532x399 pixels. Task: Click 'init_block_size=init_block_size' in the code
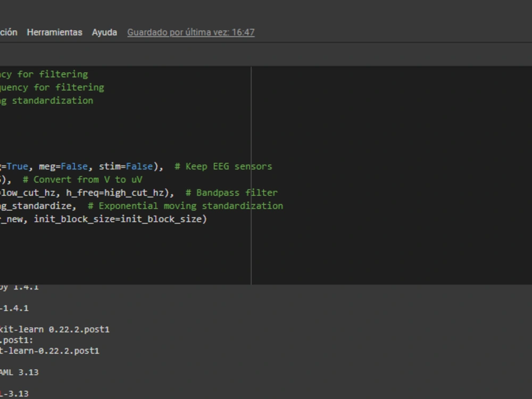click(118, 219)
